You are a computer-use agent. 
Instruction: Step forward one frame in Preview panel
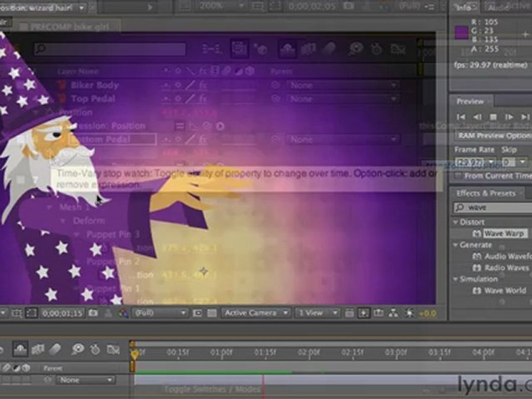pos(509,117)
